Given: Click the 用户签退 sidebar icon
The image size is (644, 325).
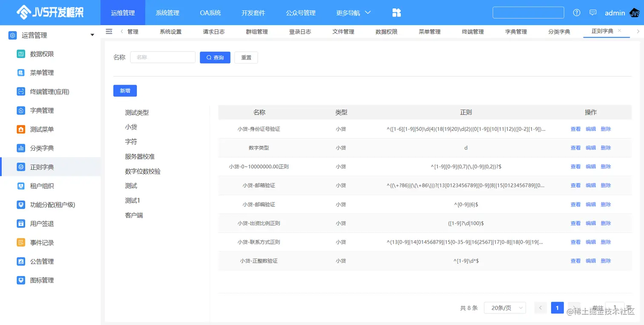Looking at the screenshot, I should tap(21, 224).
